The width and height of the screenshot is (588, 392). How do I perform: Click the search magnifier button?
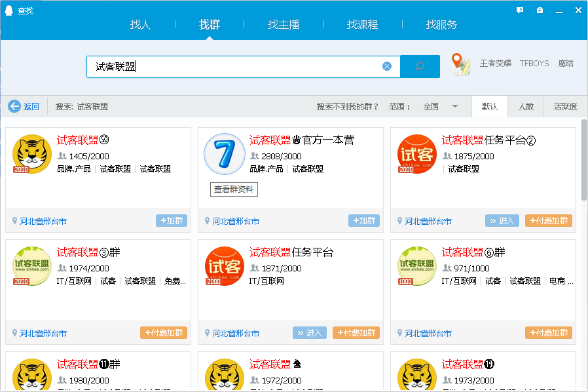420,66
